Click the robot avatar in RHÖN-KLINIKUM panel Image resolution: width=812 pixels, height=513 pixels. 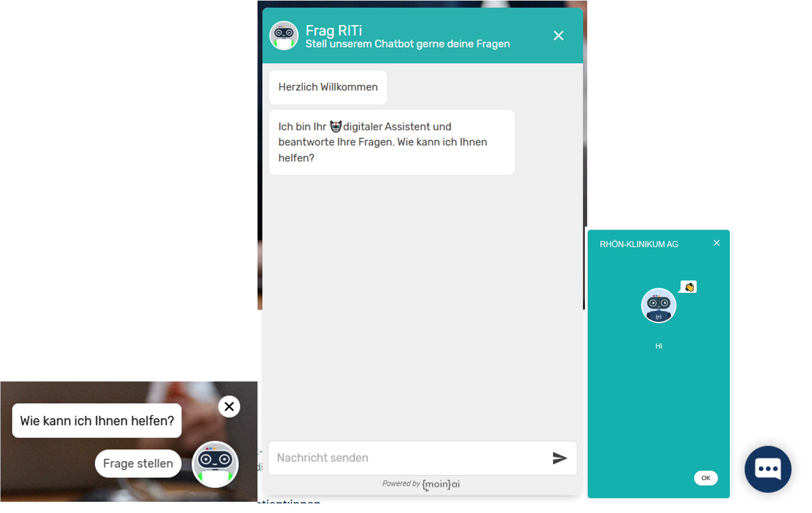tap(659, 305)
